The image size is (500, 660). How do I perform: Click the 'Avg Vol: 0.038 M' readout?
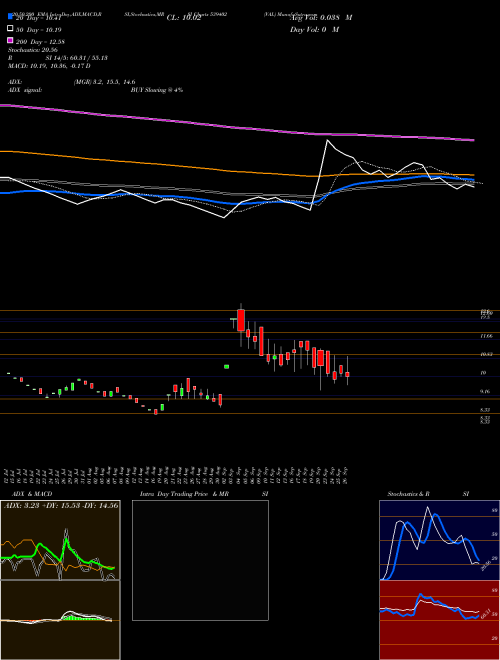click(x=321, y=18)
